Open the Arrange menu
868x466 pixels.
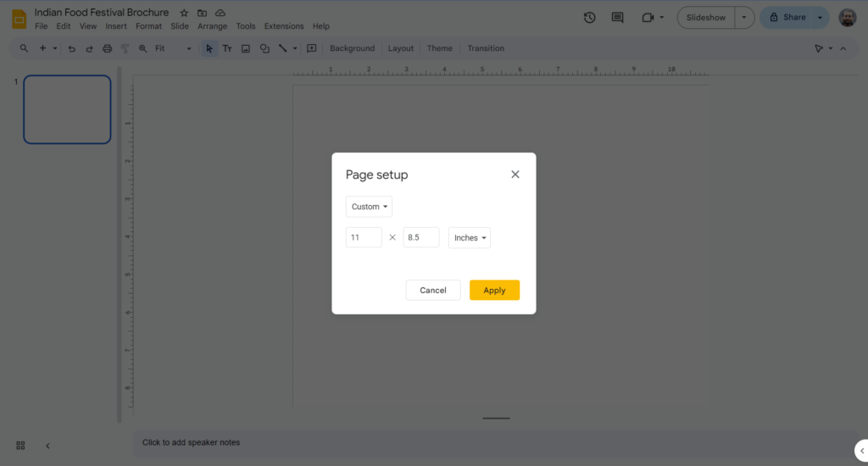coord(212,26)
